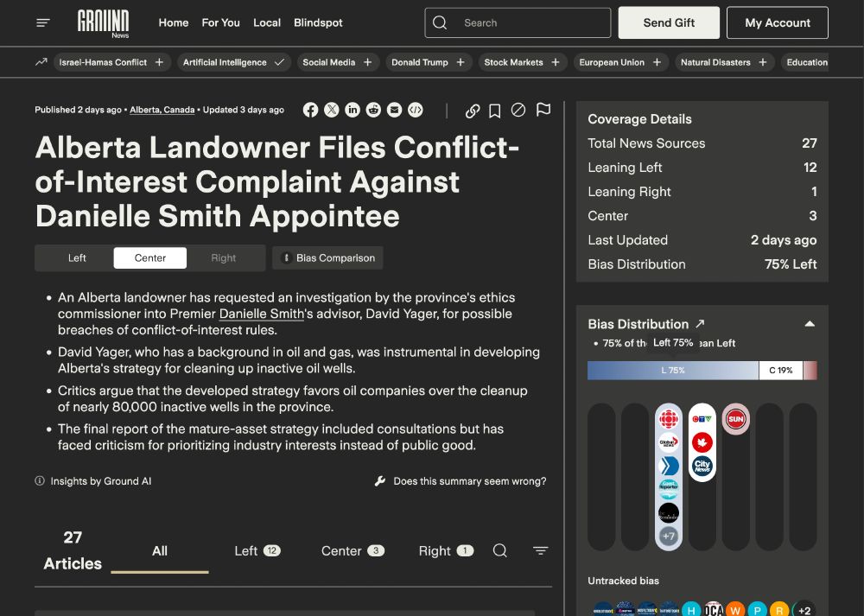This screenshot has height=616, width=864.
Task: Follow the Social Media topic
Action: point(367,62)
